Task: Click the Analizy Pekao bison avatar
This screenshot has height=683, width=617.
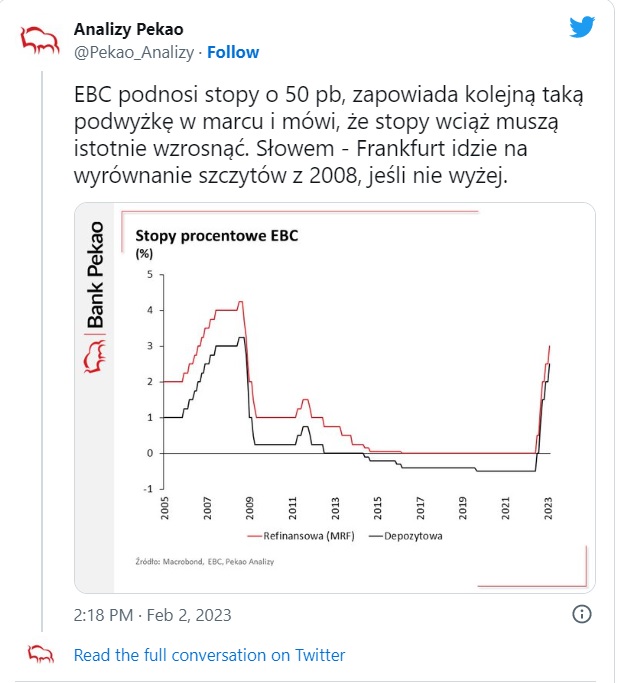Action: pos(40,41)
